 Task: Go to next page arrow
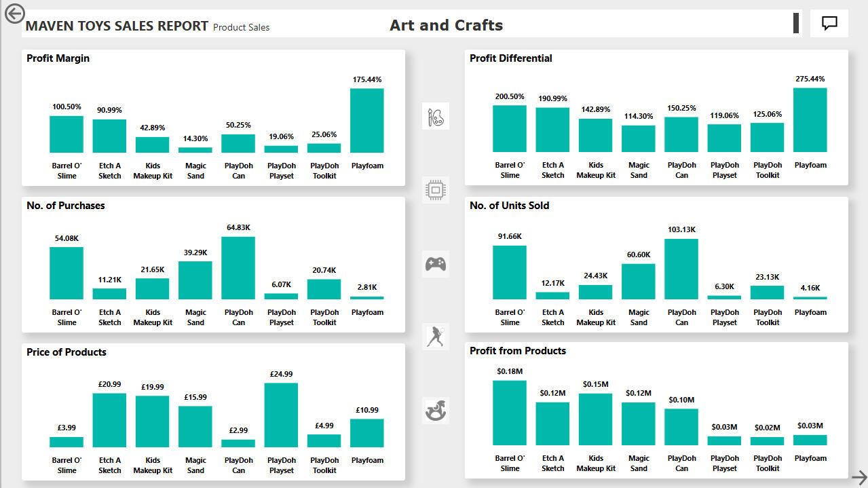[858, 476]
